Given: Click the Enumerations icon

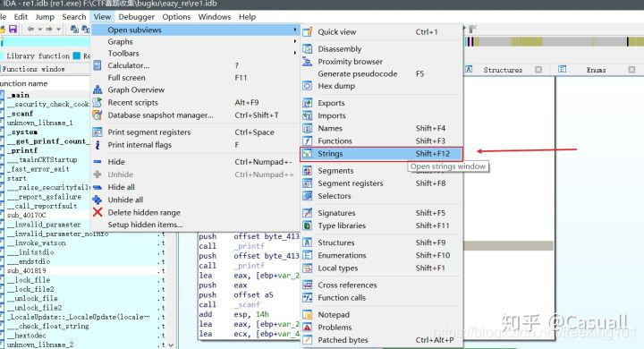Looking at the screenshot, I should [307, 255].
